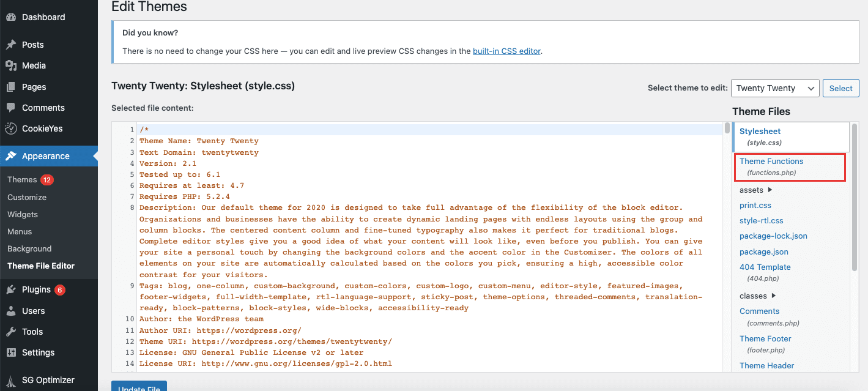This screenshot has width=868, height=391.
Task: Click the 'Tested up to: 6.1' line
Action: [x=180, y=174]
